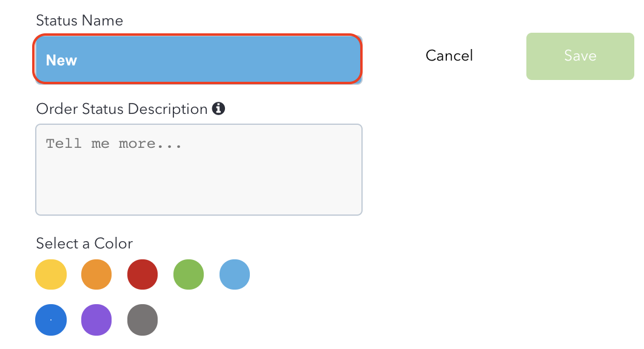This screenshot has height=349, width=644.
Task: Click into the Order Status Description textarea
Action: click(x=199, y=170)
